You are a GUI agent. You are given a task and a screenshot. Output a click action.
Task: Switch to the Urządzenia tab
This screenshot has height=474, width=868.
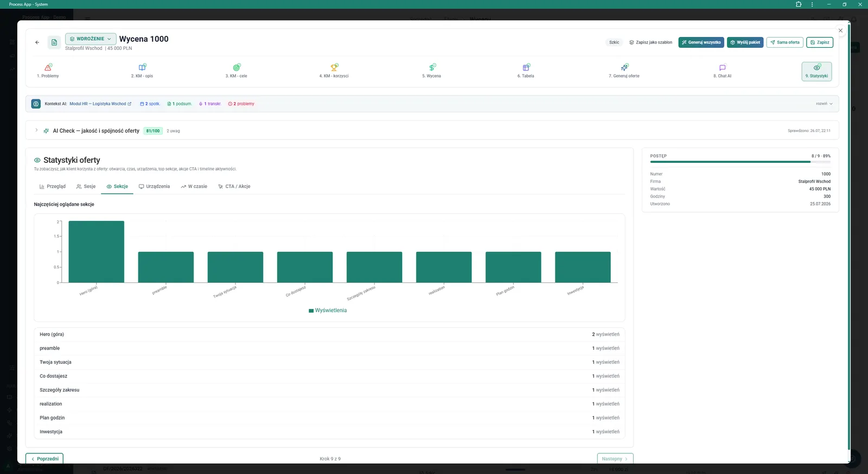coord(154,186)
